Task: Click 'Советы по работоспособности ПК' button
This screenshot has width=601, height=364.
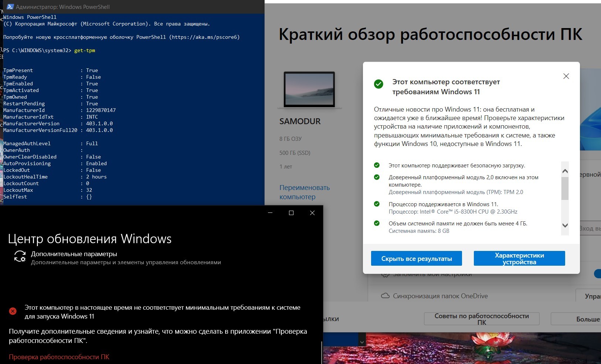Action: [x=482, y=319]
